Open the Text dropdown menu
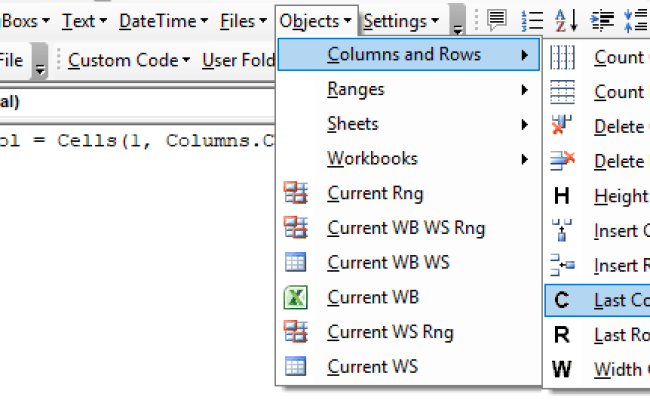Image resolution: width=650 pixels, height=400 pixels. 84,21
